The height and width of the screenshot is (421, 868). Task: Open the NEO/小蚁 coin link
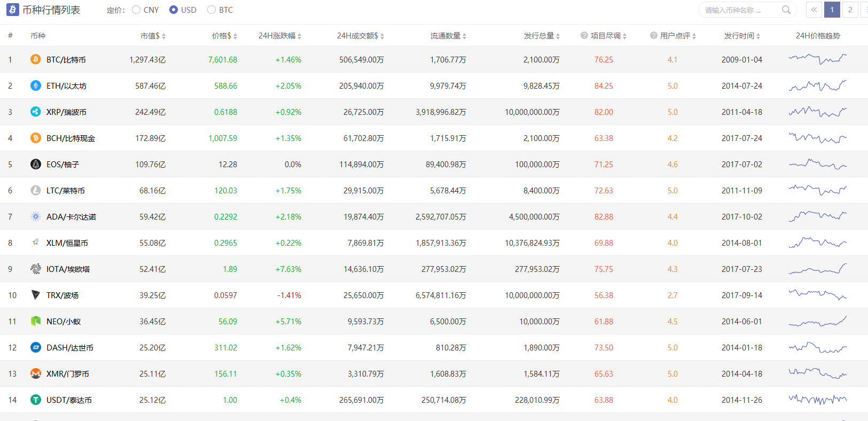(x=64, y=322)
